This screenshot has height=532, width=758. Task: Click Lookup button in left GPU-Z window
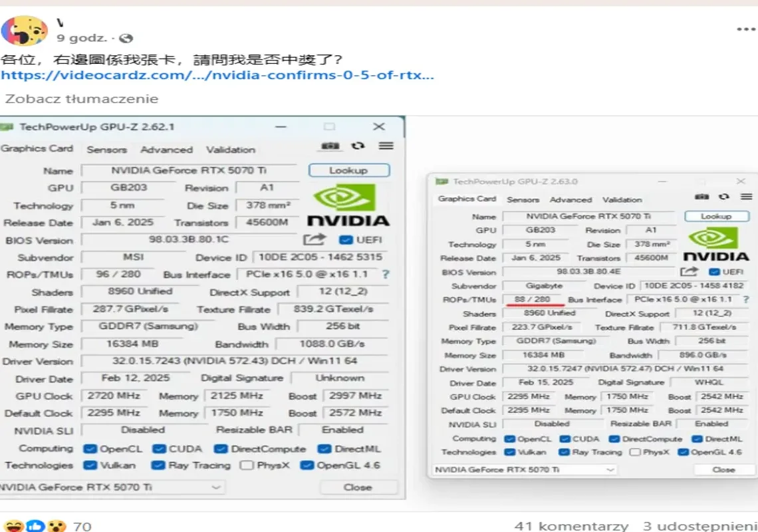point(349,170)
